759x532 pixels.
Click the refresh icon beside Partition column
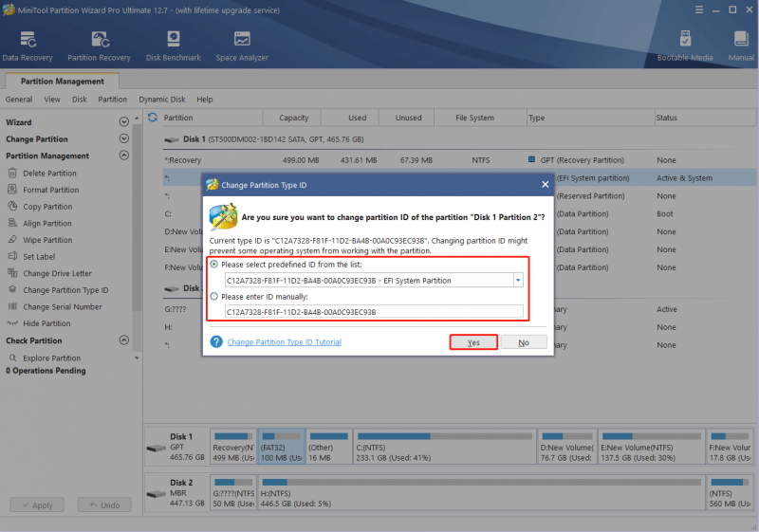coord(153,117)
